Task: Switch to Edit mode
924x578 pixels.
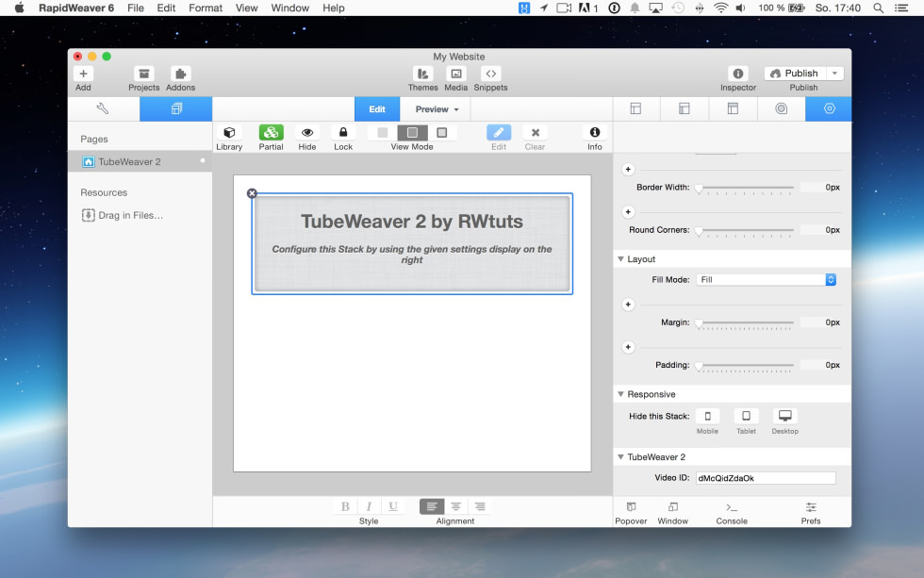Action: [377, 109]
